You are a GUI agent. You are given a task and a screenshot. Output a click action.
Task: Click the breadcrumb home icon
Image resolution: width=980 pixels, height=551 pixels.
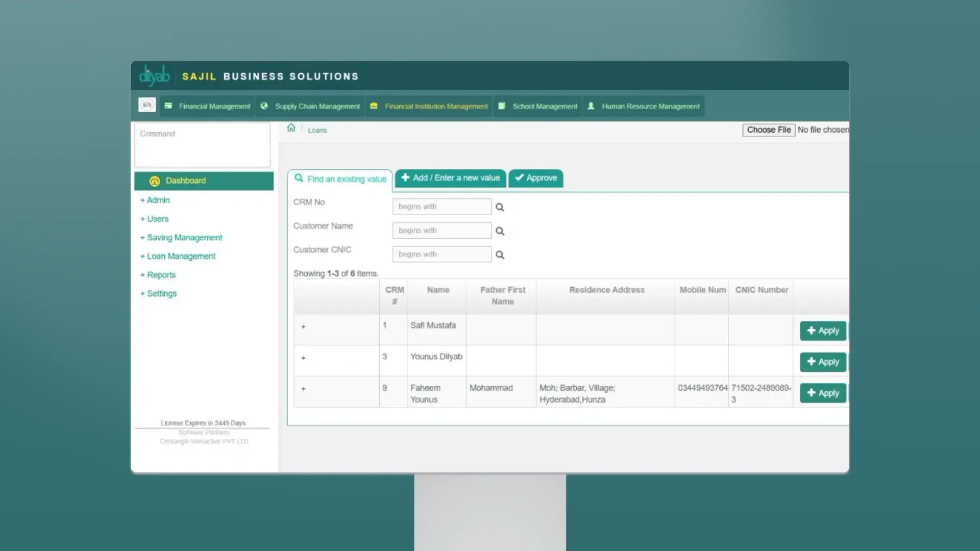coord(291,128)
